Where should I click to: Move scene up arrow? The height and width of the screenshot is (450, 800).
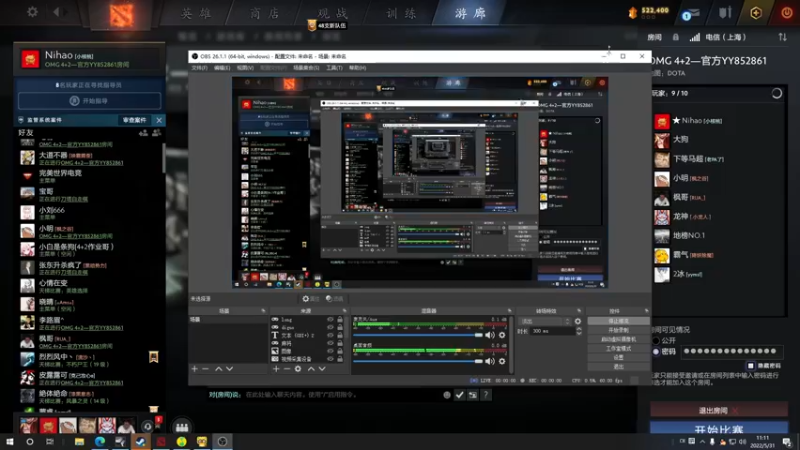point(218,369)
